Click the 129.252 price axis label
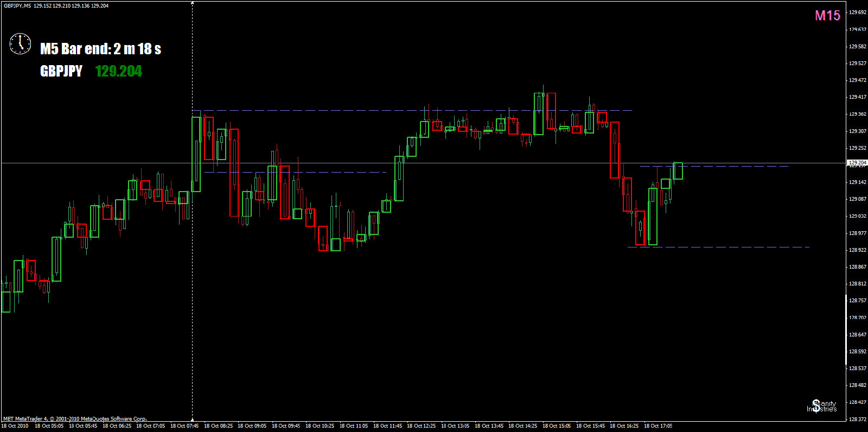 pos(858,148)
